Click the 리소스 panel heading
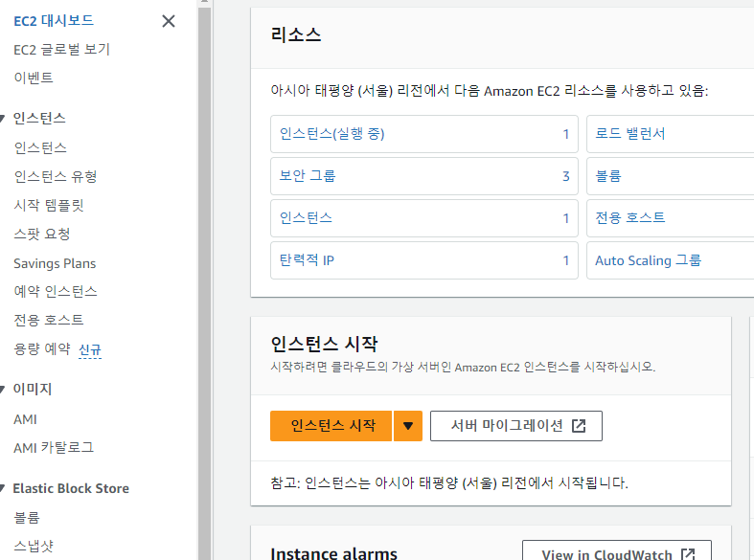 (x=296, y=34)
